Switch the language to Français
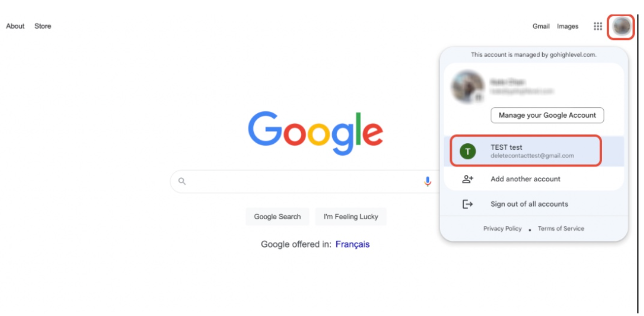This screenshot has width=644, height=316. point(352,244)
